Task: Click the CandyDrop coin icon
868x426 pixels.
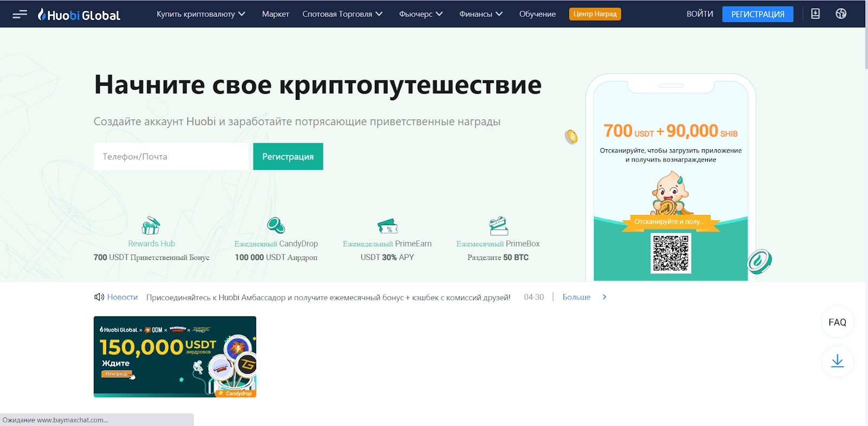Action: 276,225
